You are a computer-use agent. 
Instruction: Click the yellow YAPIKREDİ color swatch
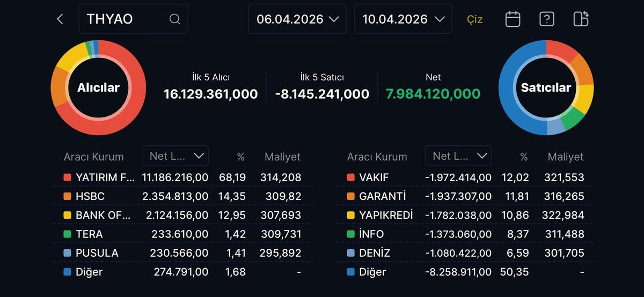click(x=350, y=216)
